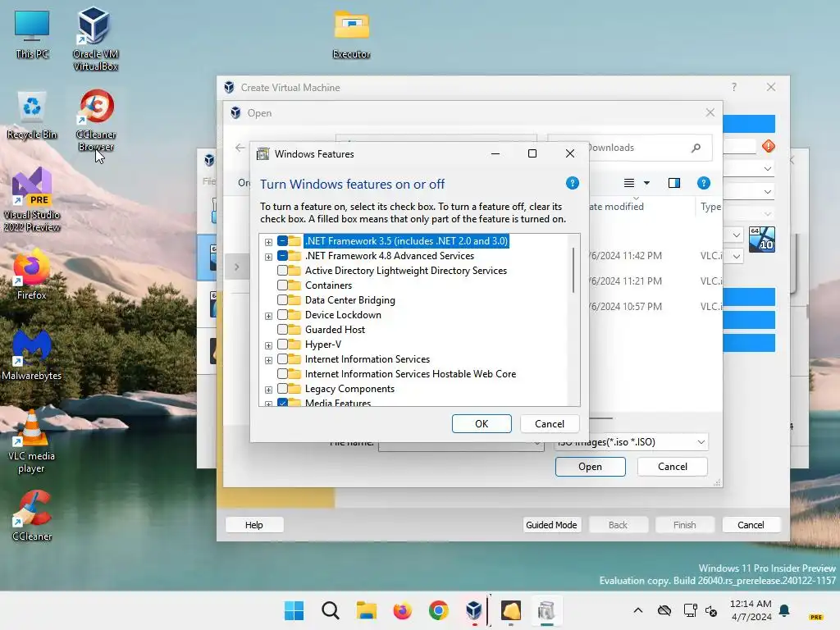Image resolution: width=840 pixels, height=630 pixels.
Task: Click the back arrow in Open dialog
Action: pos(240,148)
